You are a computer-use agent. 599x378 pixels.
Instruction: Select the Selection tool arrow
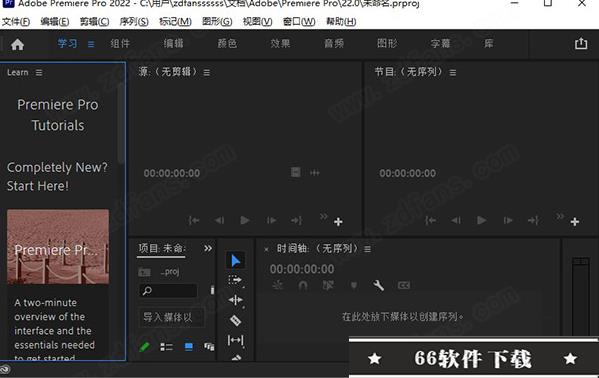235,261
